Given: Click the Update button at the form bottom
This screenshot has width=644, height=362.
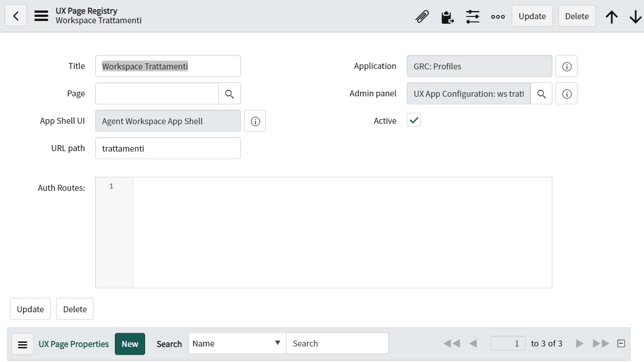Looking at the screenshot, I should tap(30, 309).
